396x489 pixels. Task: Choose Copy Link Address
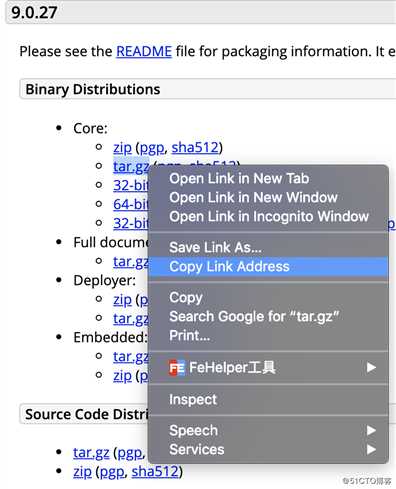click(x=268, y=267)
